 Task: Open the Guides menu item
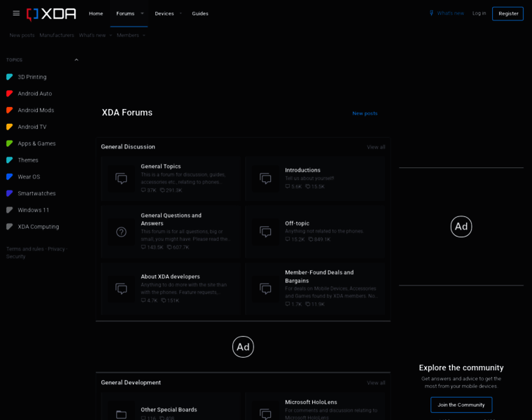(x=200, y=13)
